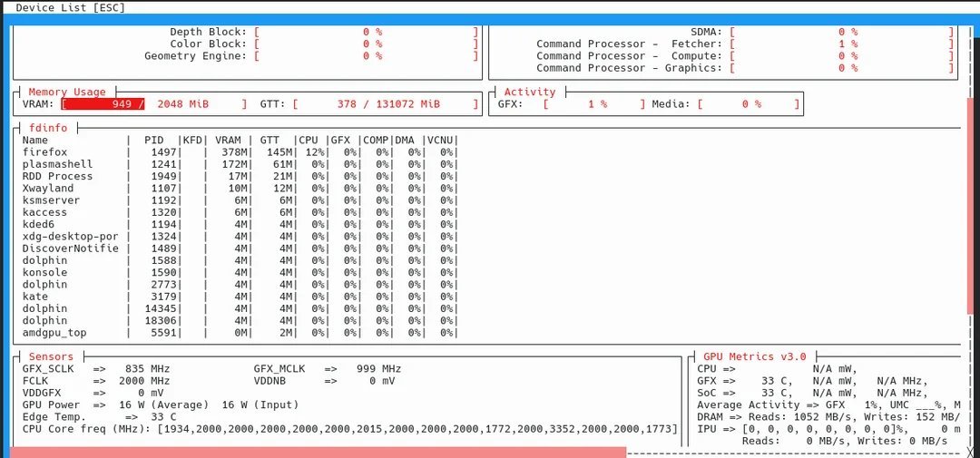Select the Xwayland process row
The image size is (980, 458).
240,188
